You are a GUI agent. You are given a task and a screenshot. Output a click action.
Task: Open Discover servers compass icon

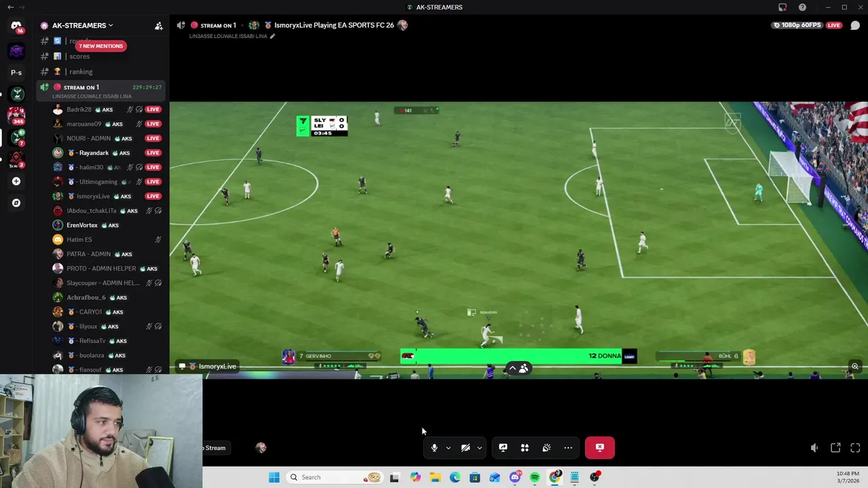(x=16, y=203)
